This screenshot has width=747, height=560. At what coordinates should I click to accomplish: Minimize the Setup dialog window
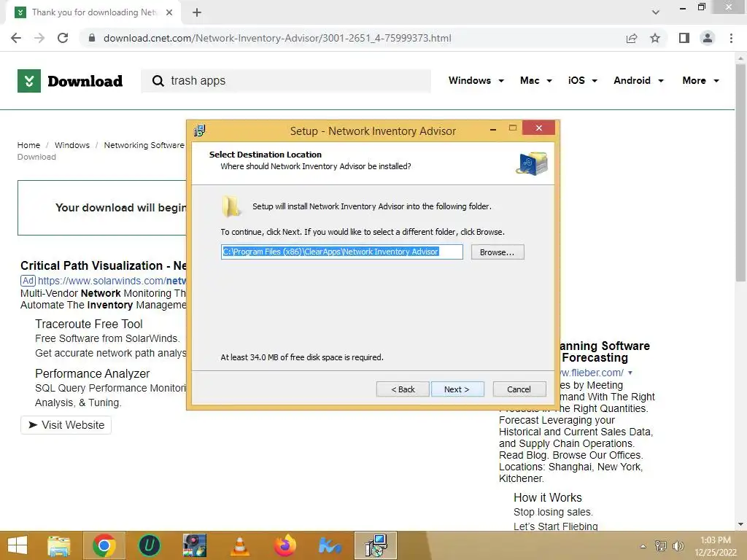[493, 128]
